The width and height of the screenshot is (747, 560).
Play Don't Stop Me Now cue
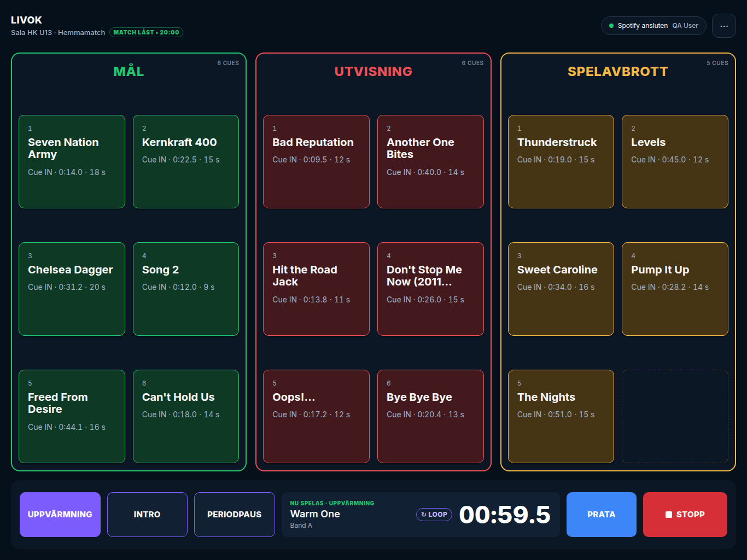pos(430,289)
